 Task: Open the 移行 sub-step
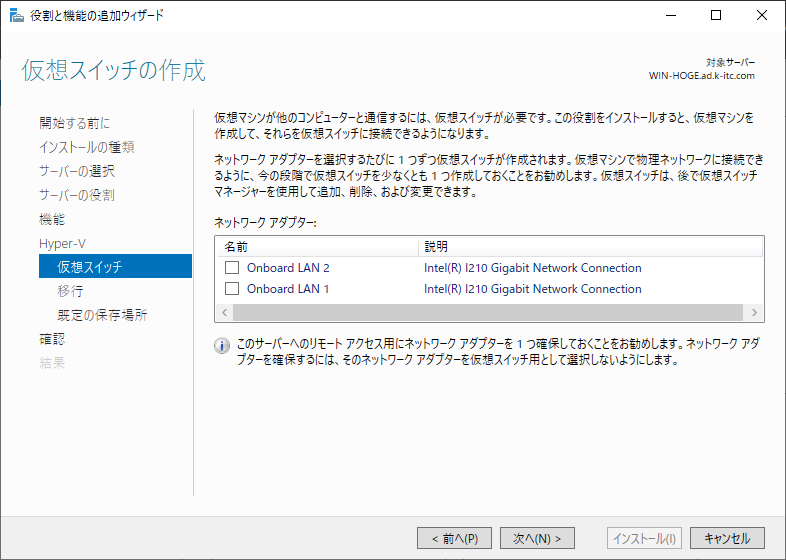pos(70,291)
